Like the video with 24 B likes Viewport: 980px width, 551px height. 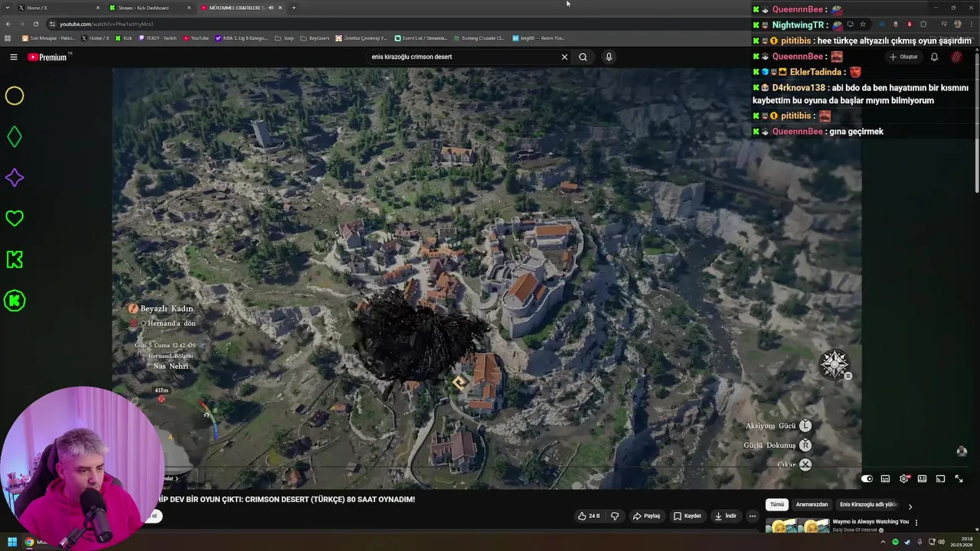pyautogui.click(x=589, y=516)
